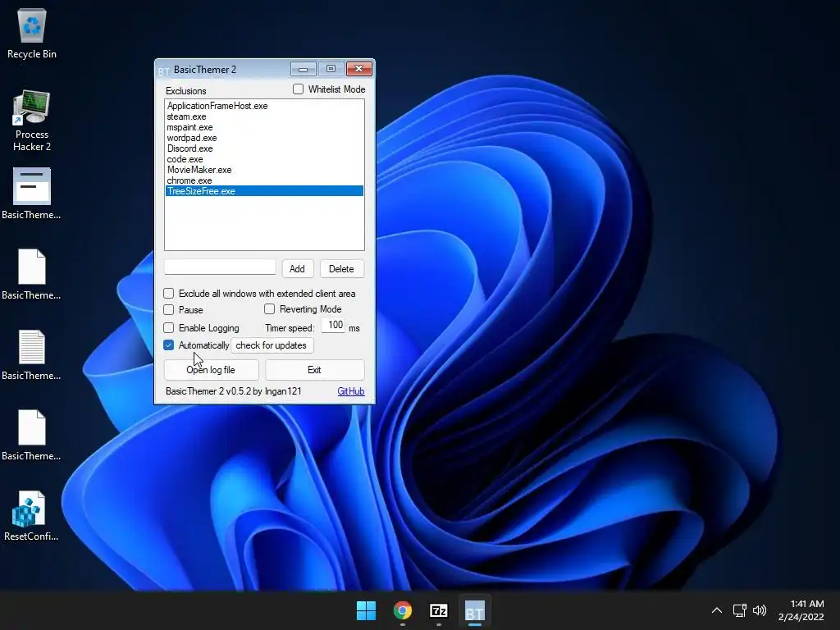
Task: Click the Exit button
Action: (314, 370)
